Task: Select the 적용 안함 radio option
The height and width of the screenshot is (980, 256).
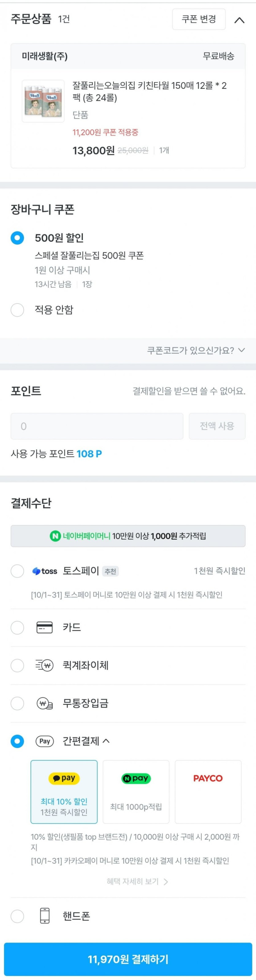Action: click(x=17, y=310)
